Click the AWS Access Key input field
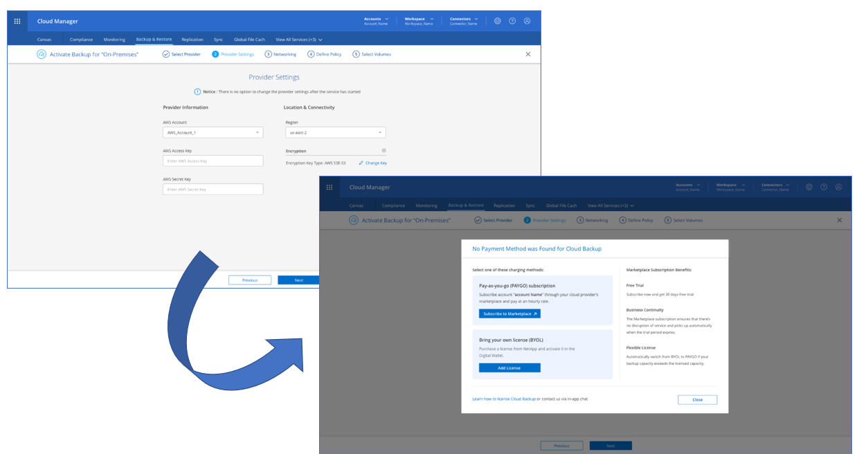The height and width of the screenshot is (474, 868). click(x=213, y=161)
